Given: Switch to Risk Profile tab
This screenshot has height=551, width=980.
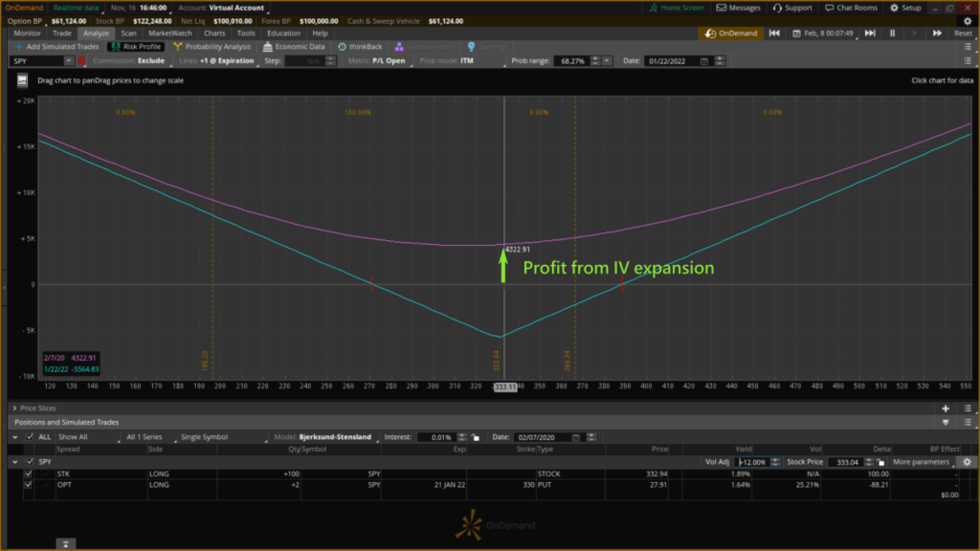Looking at the screenshot, I should (136, 46).
